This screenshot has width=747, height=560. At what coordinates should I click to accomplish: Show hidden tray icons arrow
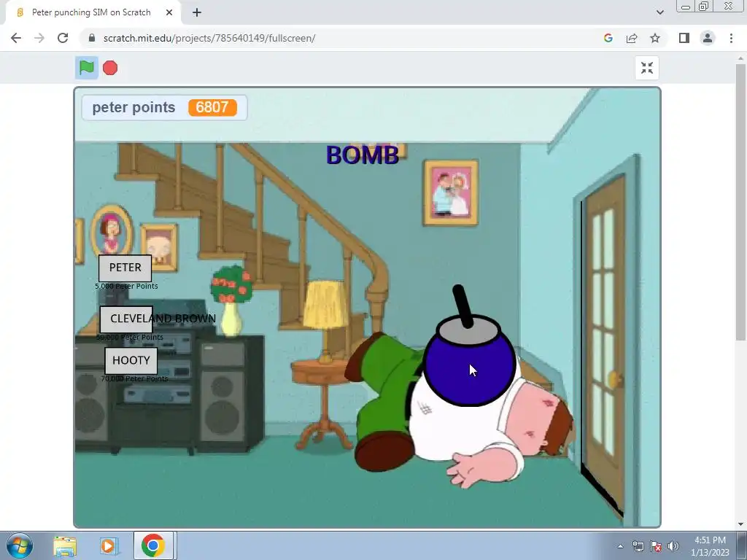click(620, 546)
